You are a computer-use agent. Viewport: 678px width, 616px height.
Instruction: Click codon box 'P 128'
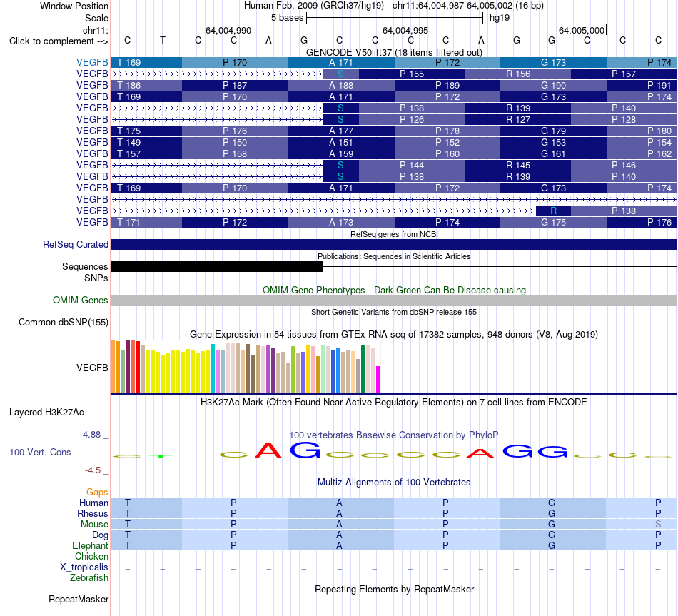pyautogui.click(x=624, y=119)
